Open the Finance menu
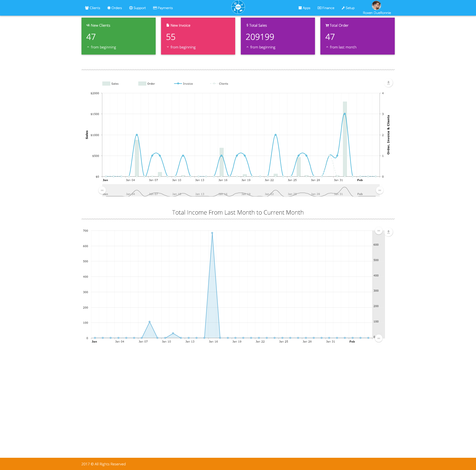The image size is (476, 470). click(x=326, y=8)
